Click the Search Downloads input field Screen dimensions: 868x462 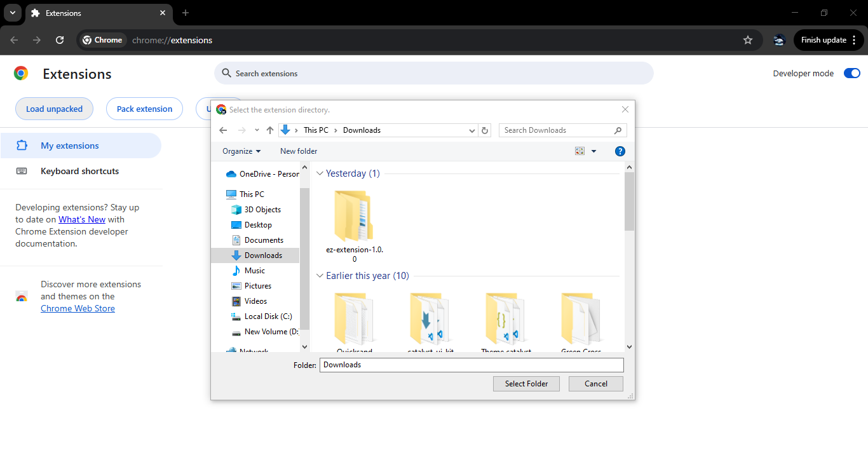click(557, 130)
